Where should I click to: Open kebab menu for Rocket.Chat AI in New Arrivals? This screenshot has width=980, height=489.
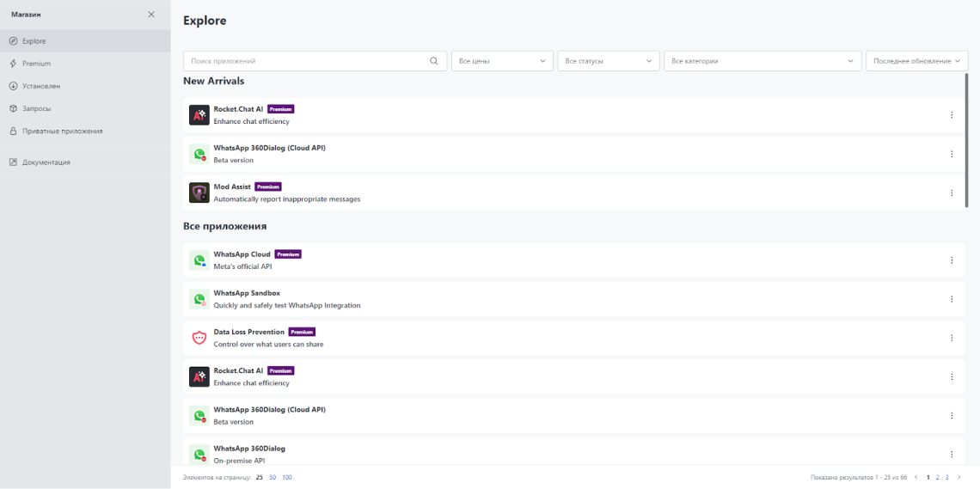[952, 115]
